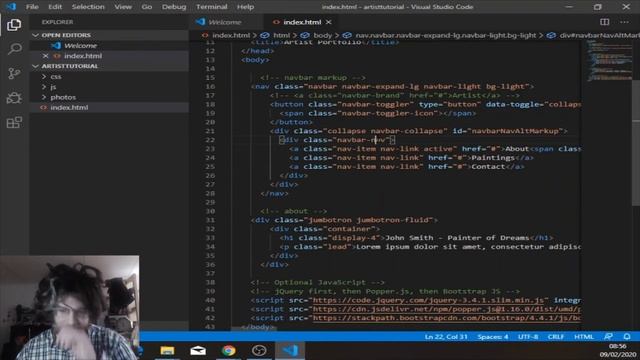Click the nav.navbar breadcrumb segment
640x360 pixels.
[x=445, y=36]
